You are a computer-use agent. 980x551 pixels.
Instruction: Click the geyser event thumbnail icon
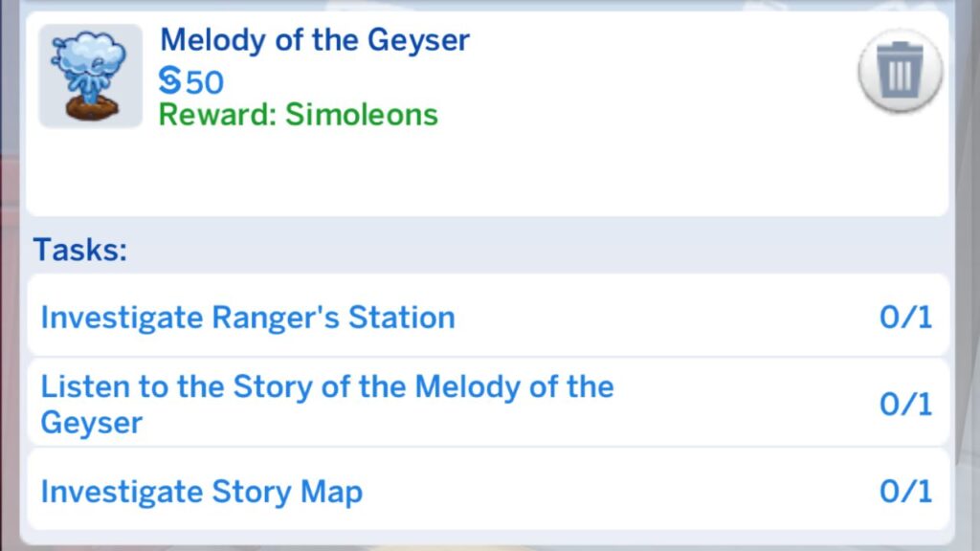(90, 76)
